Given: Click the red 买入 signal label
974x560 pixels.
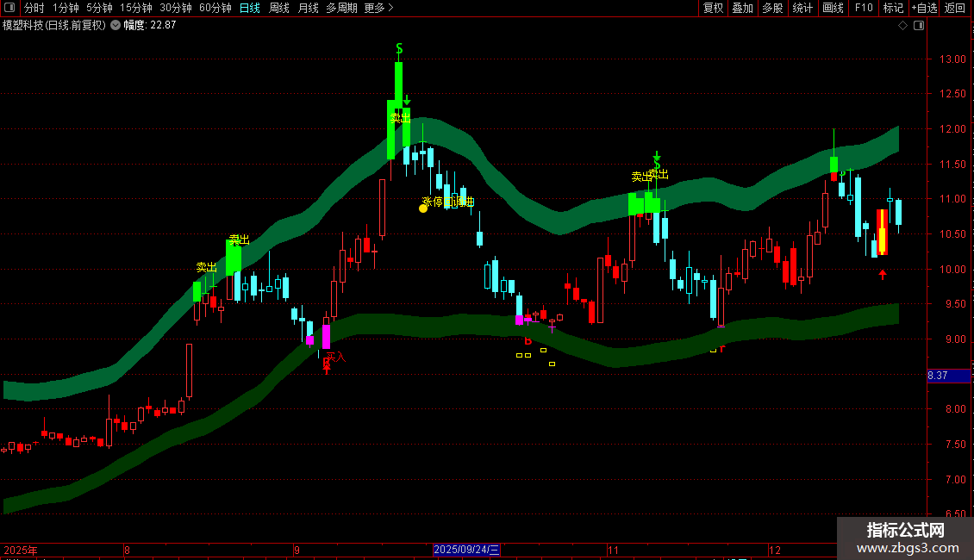Looking at the screenshot, I should pos(335,357).
